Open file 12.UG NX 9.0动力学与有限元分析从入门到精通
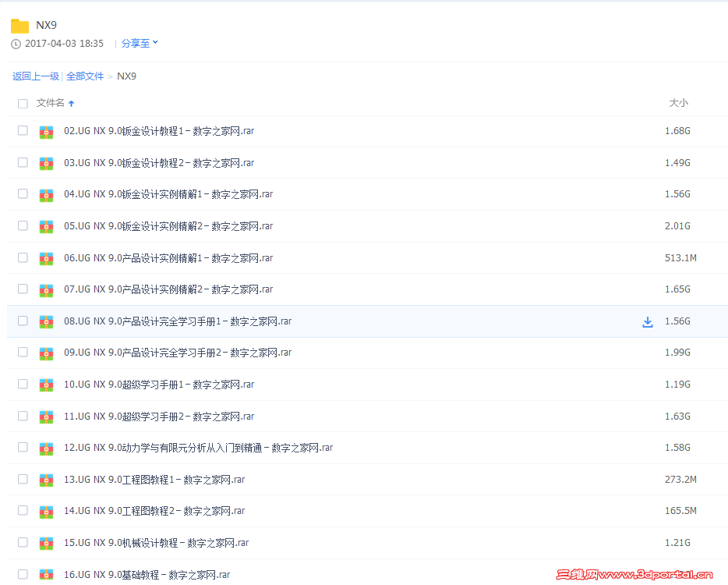The width and height of the screenshot is (728, 585). [198, 448]
